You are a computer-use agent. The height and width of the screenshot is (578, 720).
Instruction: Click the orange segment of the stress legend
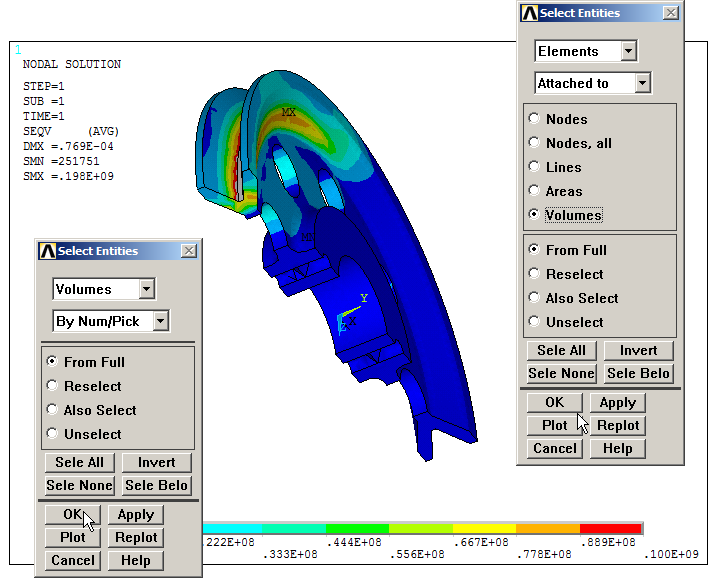[548, 528]
